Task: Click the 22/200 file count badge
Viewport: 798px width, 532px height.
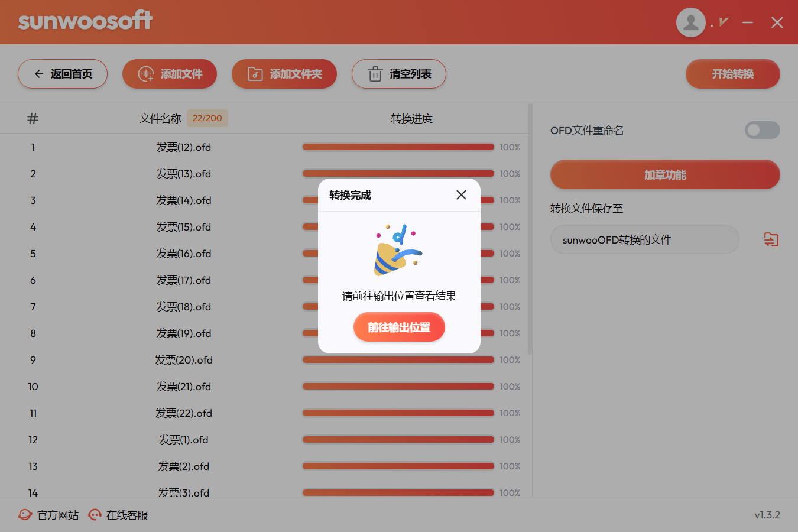Action: [x=207, y=118]
